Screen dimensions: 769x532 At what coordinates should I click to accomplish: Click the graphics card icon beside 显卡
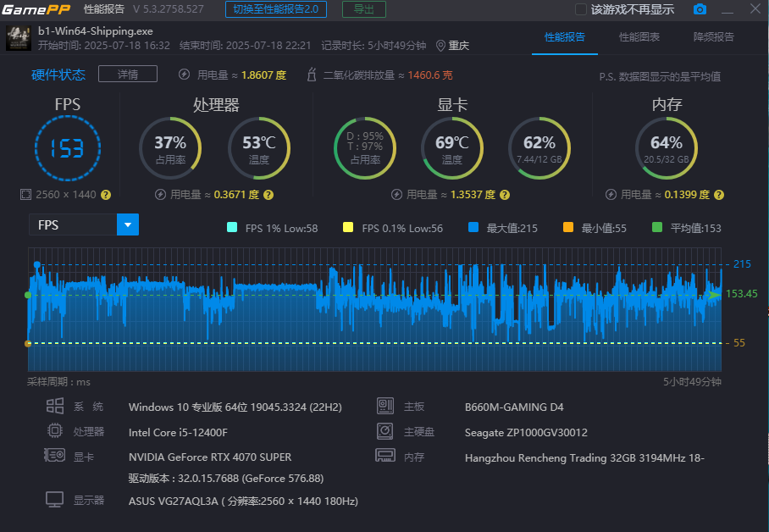pos(54,456)
